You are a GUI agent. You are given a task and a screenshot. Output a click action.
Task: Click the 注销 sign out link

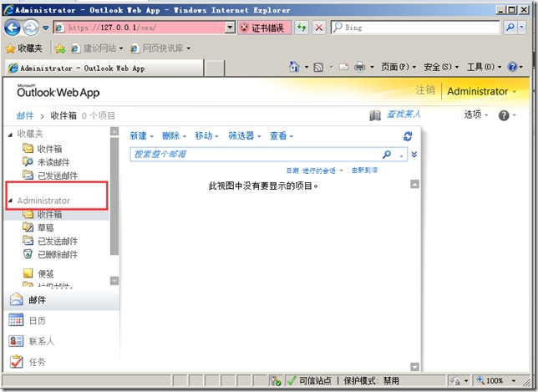[425, 90]
